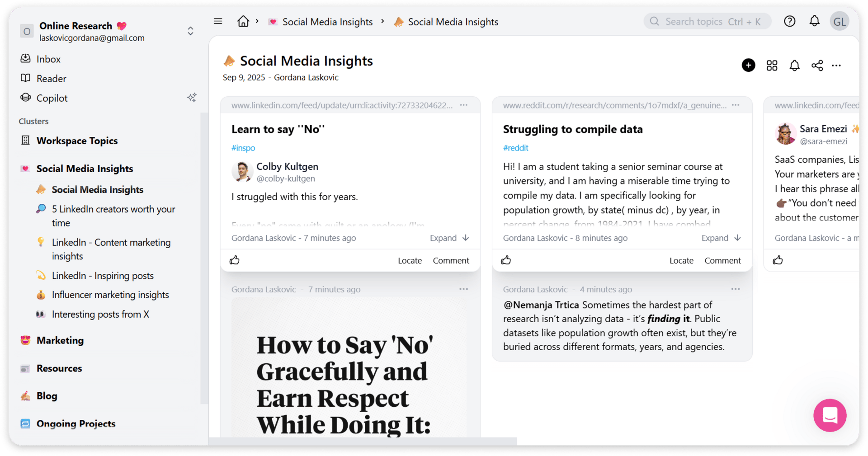This screenshot has height=456, width=868.
Task: Click Locate on the reddit card
Action: point(681,260)
